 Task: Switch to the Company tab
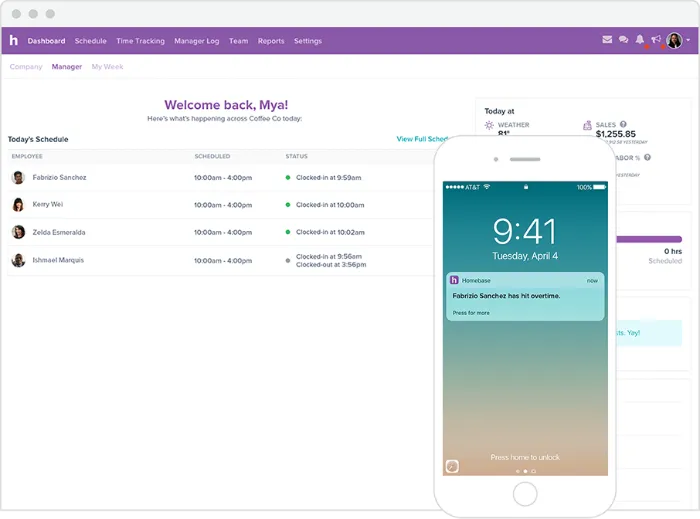click(x=26, y=67)
